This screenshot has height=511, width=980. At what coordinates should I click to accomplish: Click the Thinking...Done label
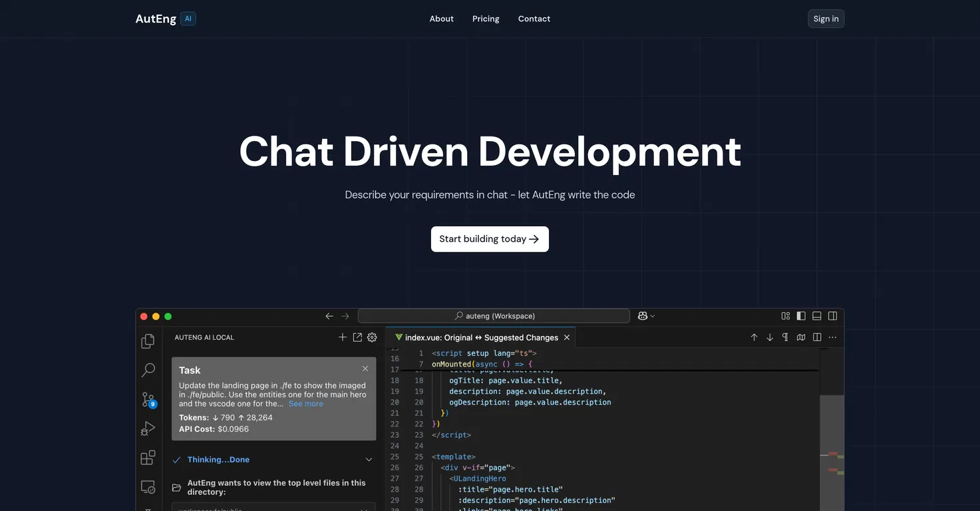(x=219, y=460)
